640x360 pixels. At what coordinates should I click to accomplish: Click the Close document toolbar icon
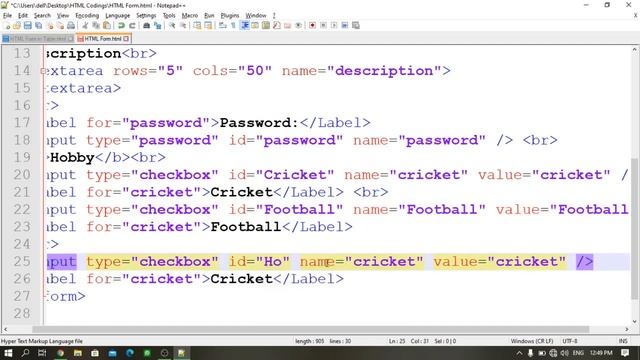point(49,25)
